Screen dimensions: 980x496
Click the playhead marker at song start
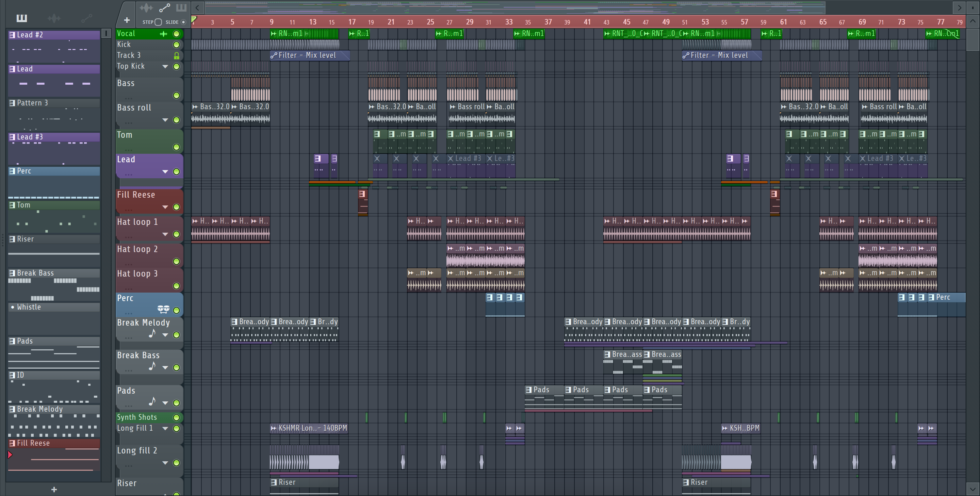pyautogui.click(x=194, y=20)
